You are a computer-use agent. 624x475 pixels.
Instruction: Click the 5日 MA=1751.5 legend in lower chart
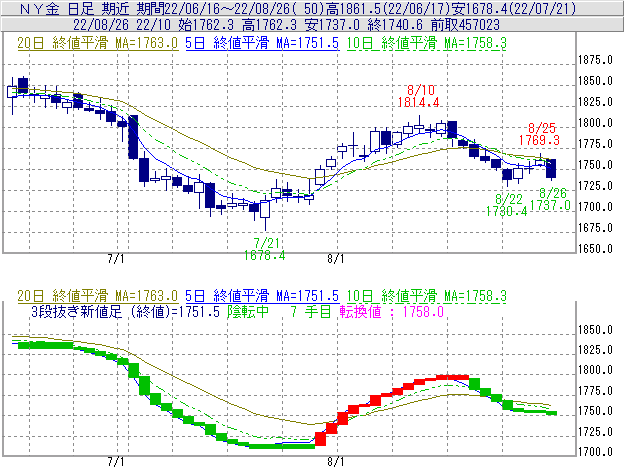[262, 296]
